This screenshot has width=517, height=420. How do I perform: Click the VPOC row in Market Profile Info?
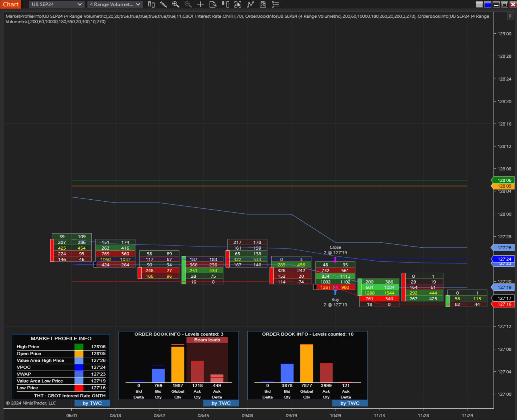pyautogui.click(x=61, y=367)
